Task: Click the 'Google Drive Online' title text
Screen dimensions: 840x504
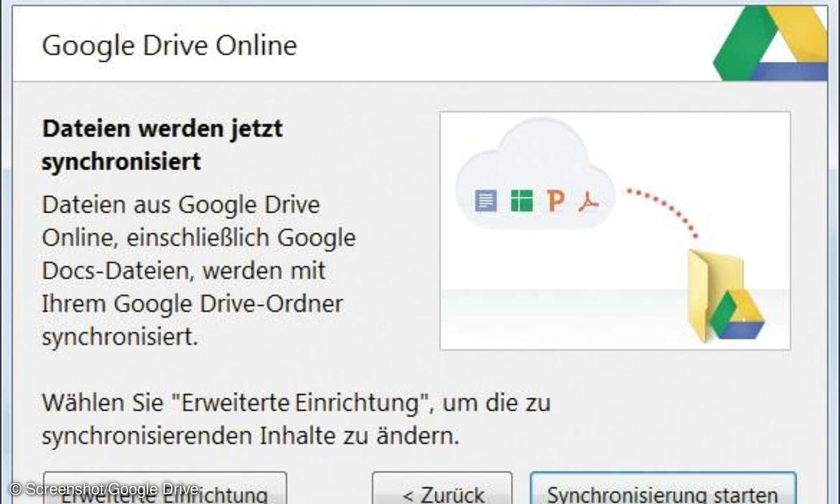Action: click(x=169, y=45)
